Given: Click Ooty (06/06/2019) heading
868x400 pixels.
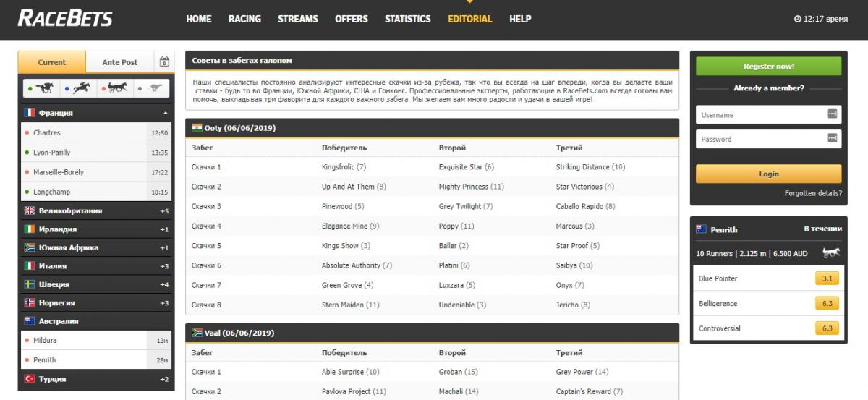Looking at the screenshot, I should [240, 128].
